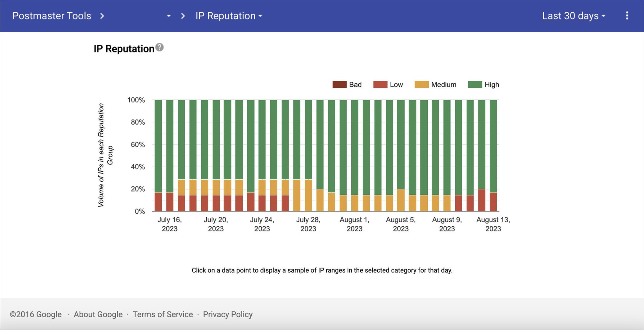Select the August 13 green High bar segment
The height and width of the screenshot is (330, 644).
point(493,146)
